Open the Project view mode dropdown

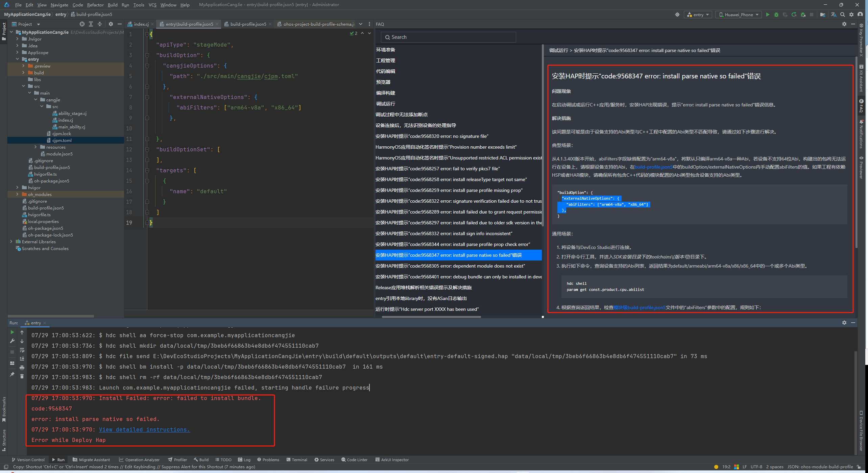point(26,24)
